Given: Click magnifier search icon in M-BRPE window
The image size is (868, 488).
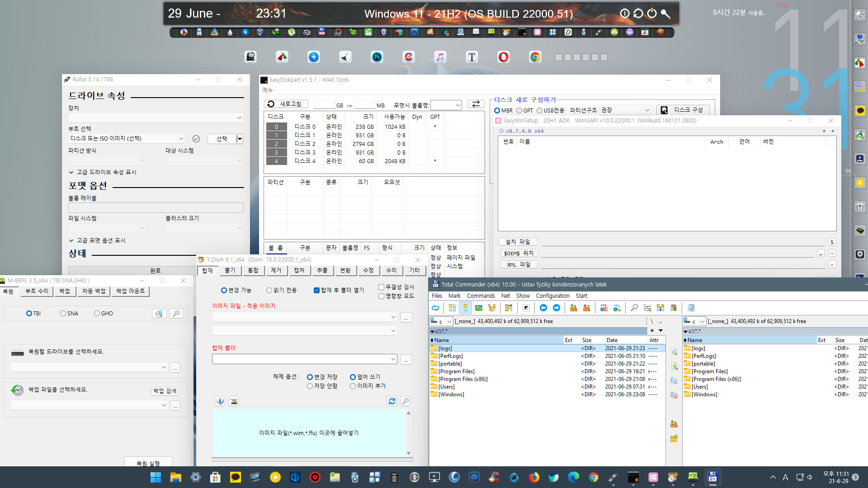Looking at the screenshot, I should (176, 313).
